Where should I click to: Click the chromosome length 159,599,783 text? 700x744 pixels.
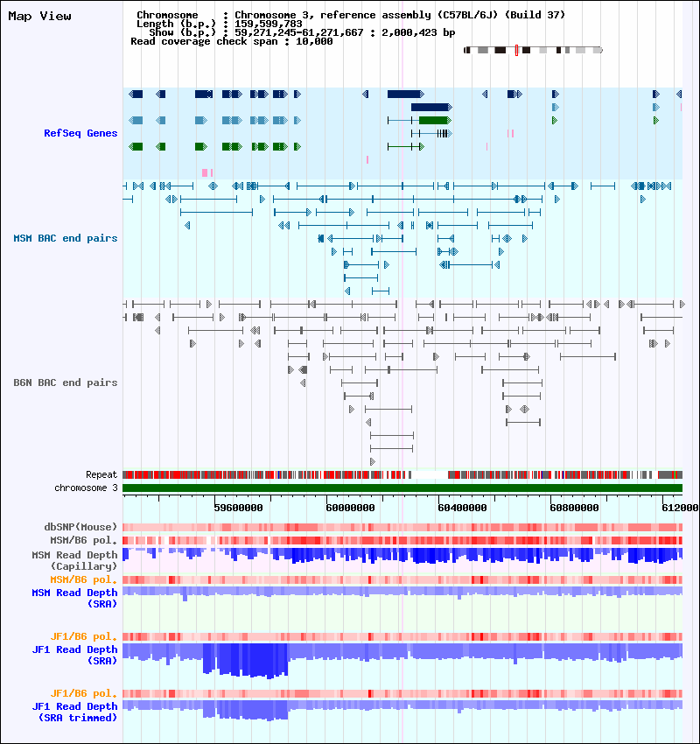pyautogui.click(x=268, y=24)
